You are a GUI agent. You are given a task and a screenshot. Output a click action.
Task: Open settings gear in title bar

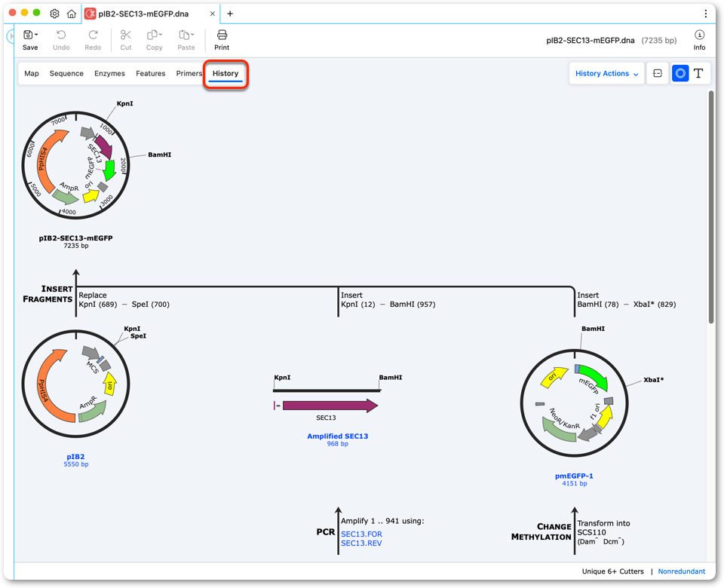(x=54, y=14)
